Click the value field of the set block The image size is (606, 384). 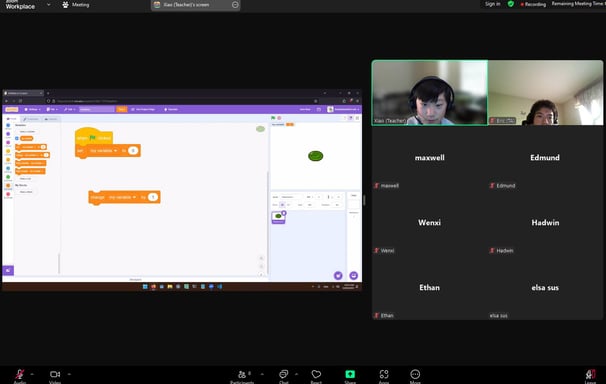[x=133, y=150]
